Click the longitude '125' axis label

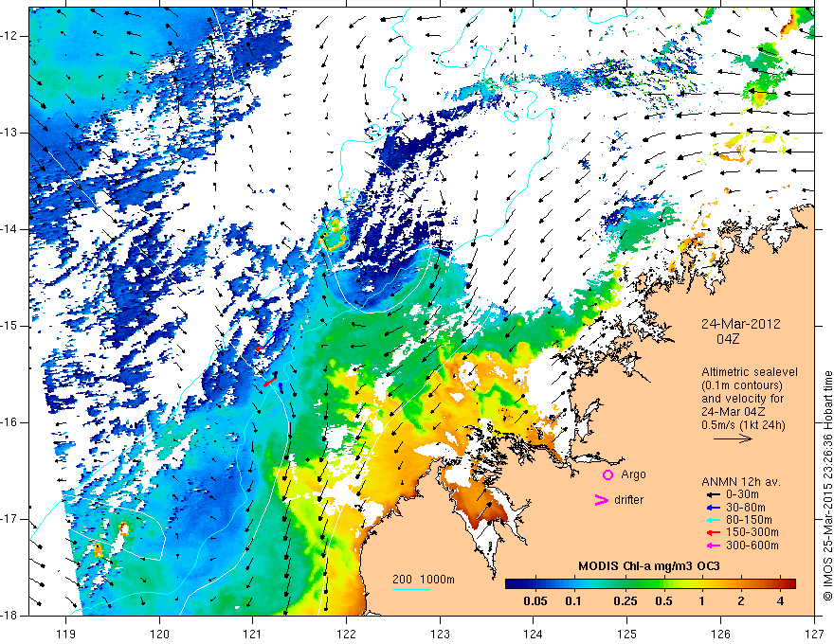pyautogui.click(x=627, y=634)
